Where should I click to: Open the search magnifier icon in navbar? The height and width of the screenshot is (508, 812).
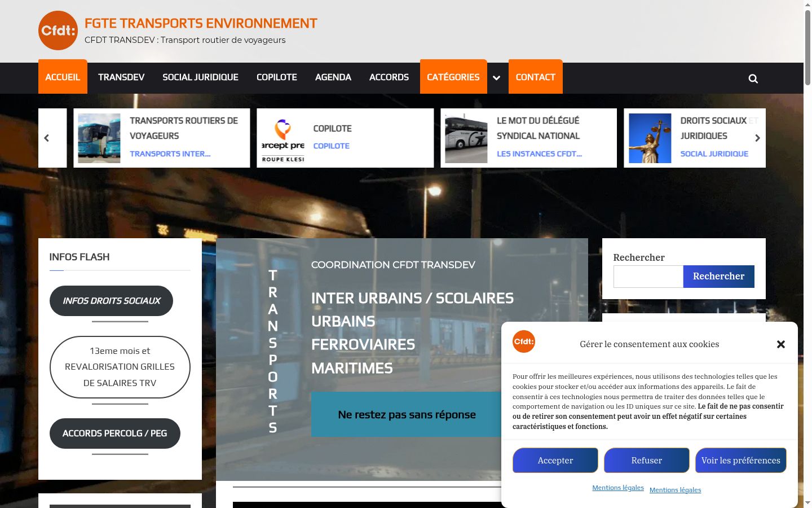click(x=753, y=78)
